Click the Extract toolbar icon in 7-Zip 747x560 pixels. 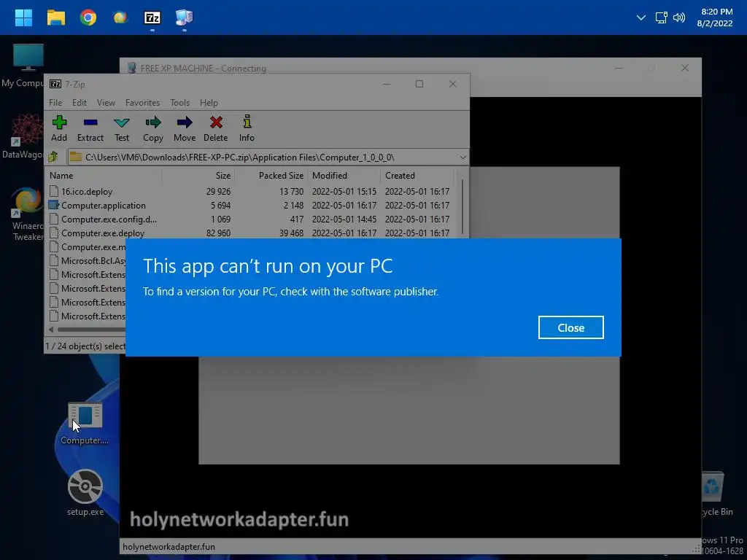90,128
